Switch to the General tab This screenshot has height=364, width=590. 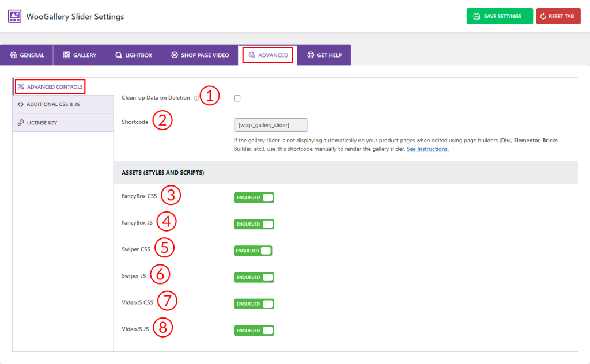(x=27, y=55)
